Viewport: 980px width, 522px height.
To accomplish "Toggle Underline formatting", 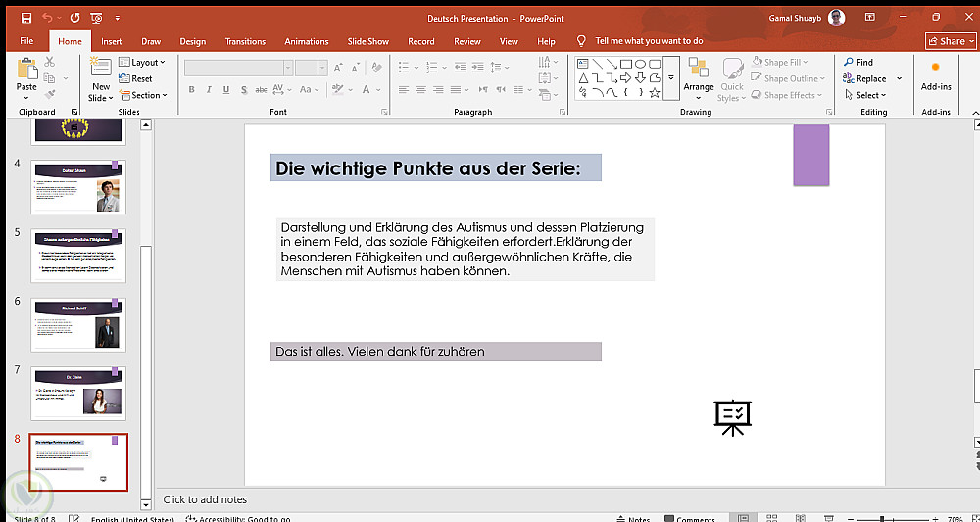I will pyautogui.click(x=226, y=89).
